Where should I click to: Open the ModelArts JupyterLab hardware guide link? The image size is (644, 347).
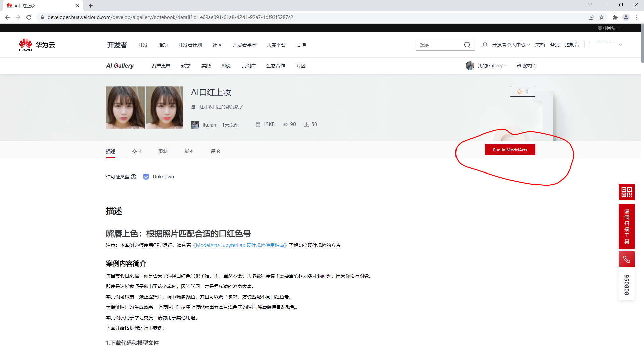tap(239, 245)
